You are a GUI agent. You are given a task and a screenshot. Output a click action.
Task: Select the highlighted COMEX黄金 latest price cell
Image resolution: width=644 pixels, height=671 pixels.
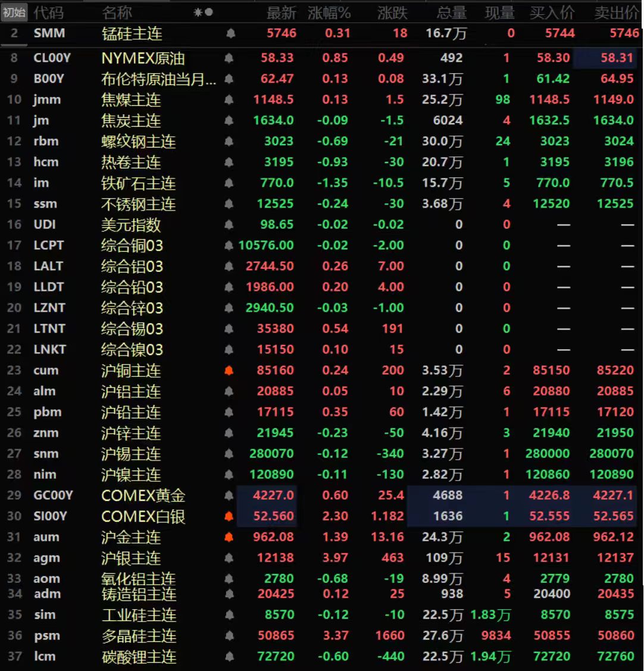pos(266,496)
